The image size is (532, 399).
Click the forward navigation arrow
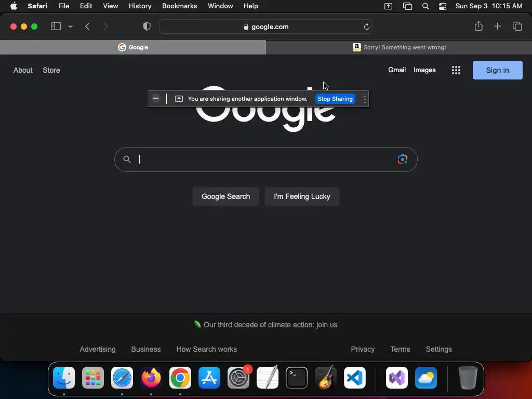[x=105, y=26]
